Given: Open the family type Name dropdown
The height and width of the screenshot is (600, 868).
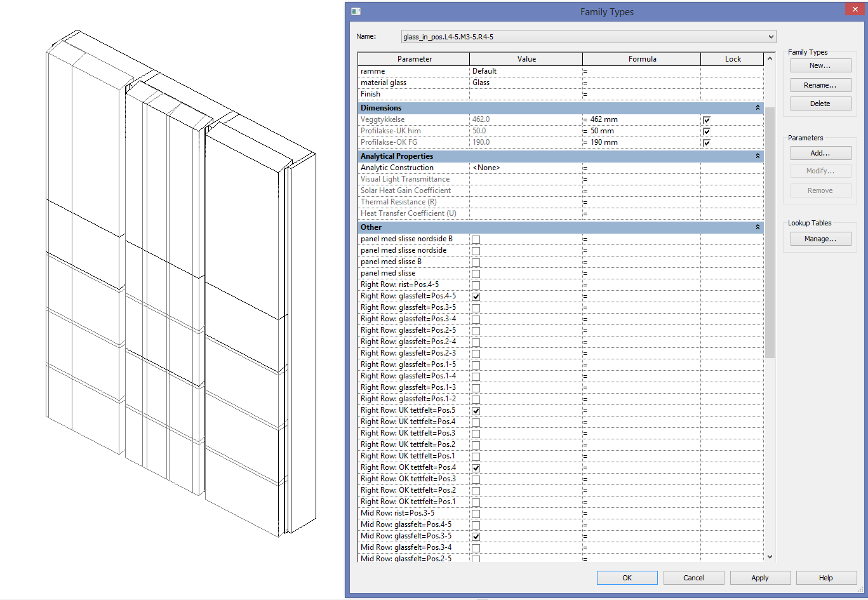Looking at the screenshot, I should click(771, 37).
